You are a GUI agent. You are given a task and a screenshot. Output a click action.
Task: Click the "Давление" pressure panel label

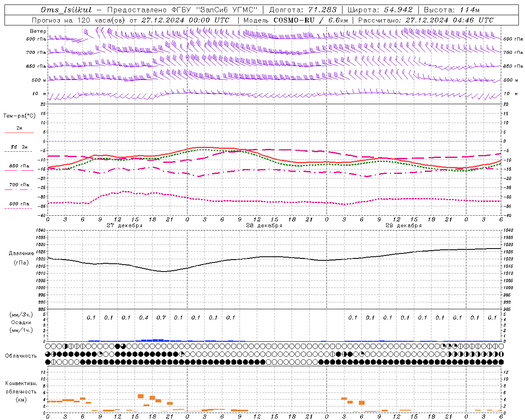click(21, 253)
